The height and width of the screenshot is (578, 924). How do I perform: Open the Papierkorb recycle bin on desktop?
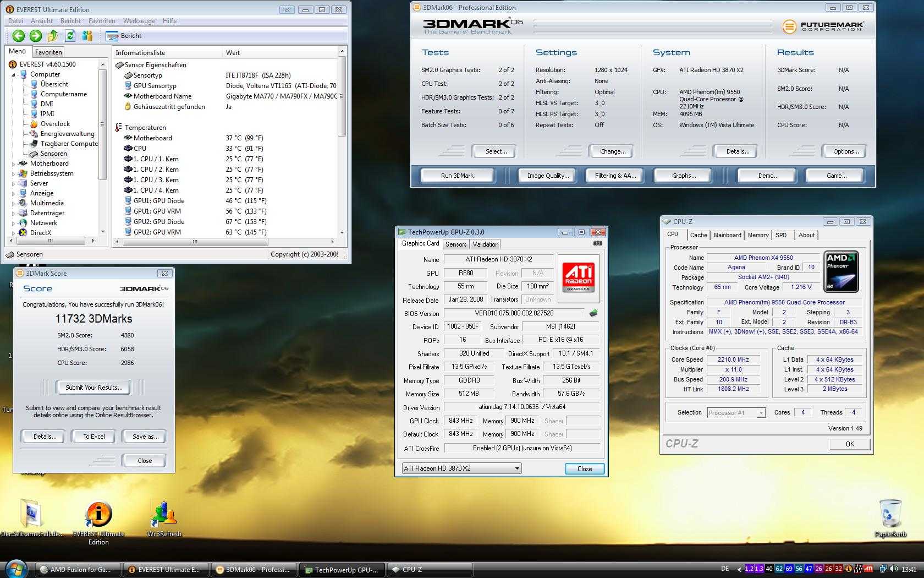click(890, 518)
